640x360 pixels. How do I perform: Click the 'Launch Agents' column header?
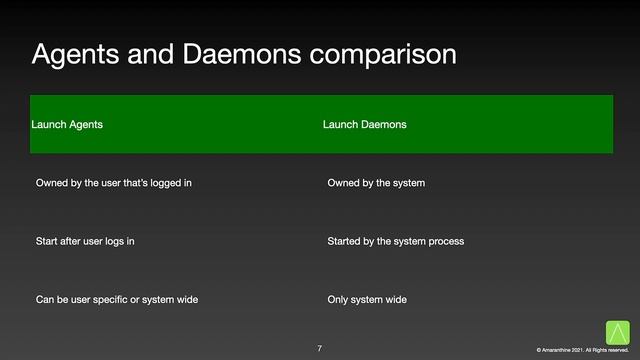point(67,124)
